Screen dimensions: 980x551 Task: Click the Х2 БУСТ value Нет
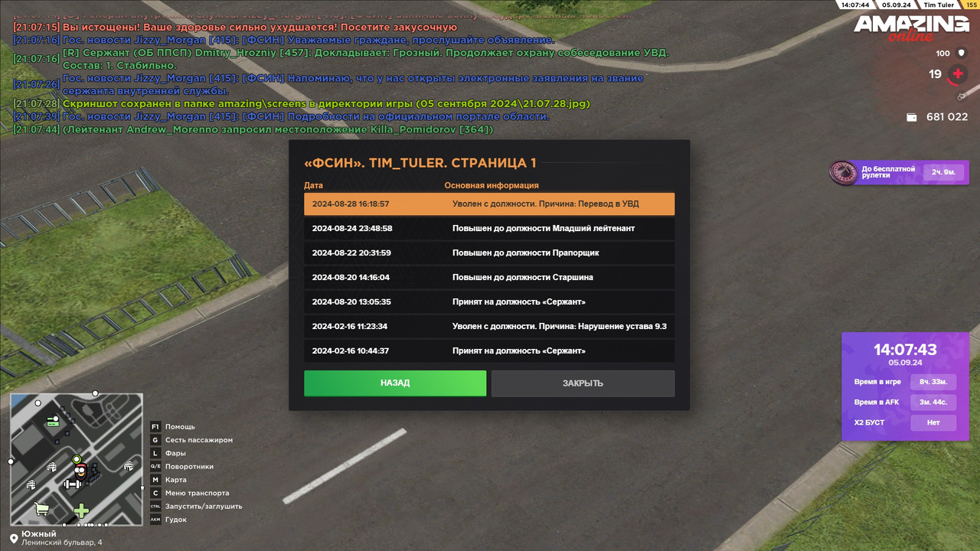(x=933, y=422)
